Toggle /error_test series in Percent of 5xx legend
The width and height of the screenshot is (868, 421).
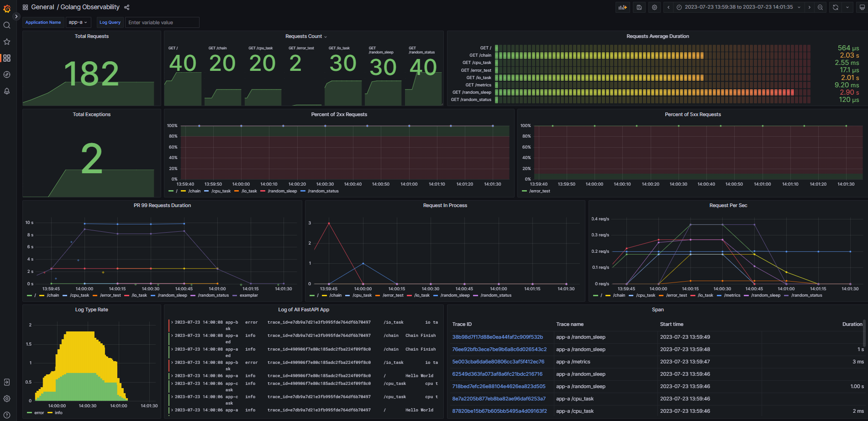tap(540, 191)
